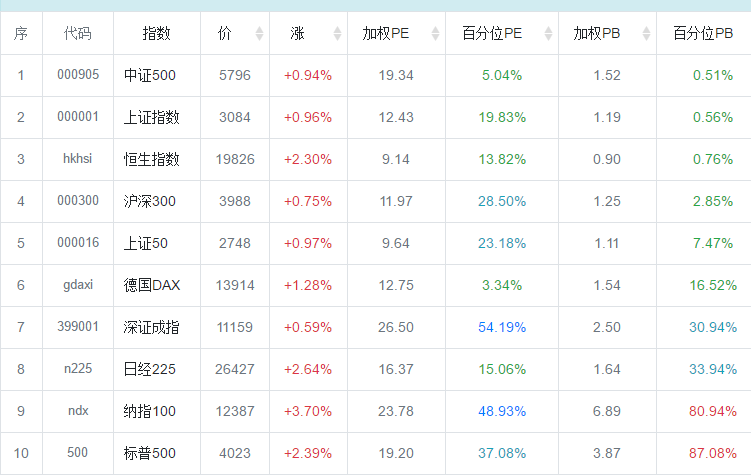Click the +2.30% change value
This screenshot has height=475, width=751.
pos(308,159)
